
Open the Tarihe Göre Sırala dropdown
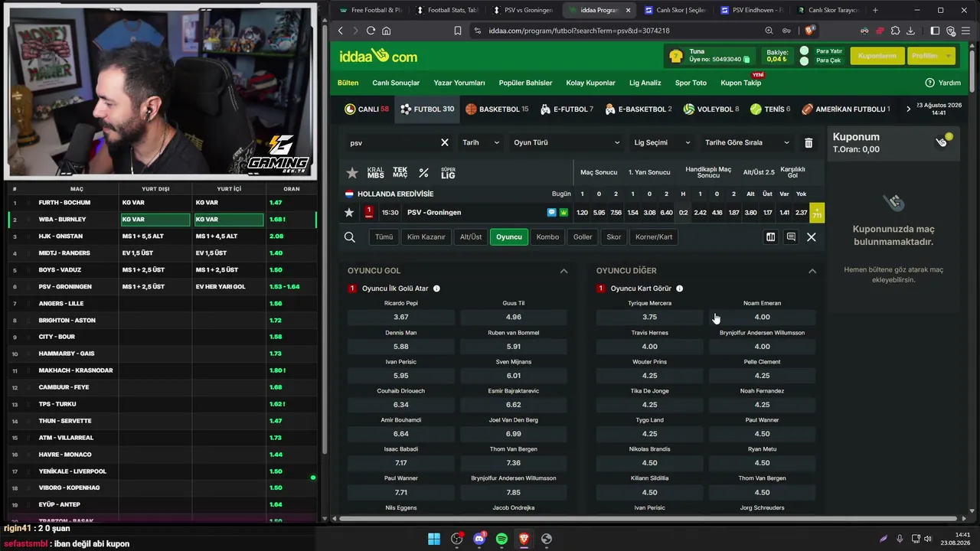[x=746, y=142]
